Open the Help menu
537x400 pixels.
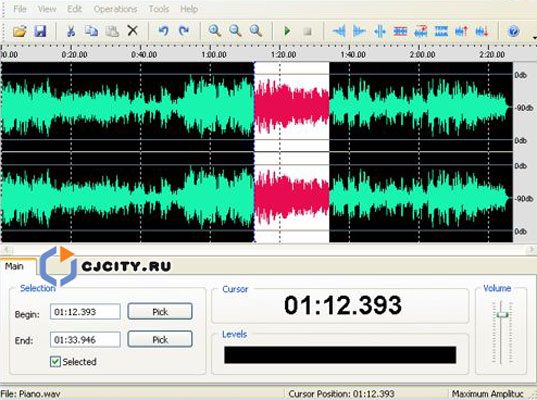[189, 9]
